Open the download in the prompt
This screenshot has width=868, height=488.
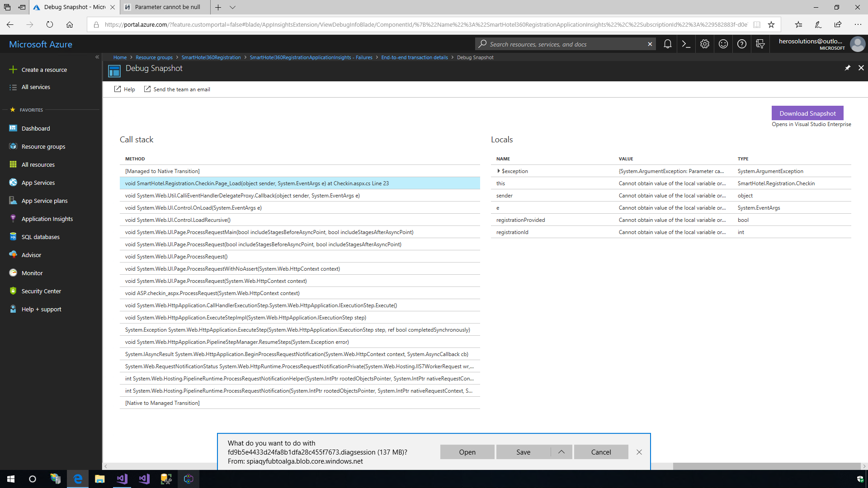467,452
